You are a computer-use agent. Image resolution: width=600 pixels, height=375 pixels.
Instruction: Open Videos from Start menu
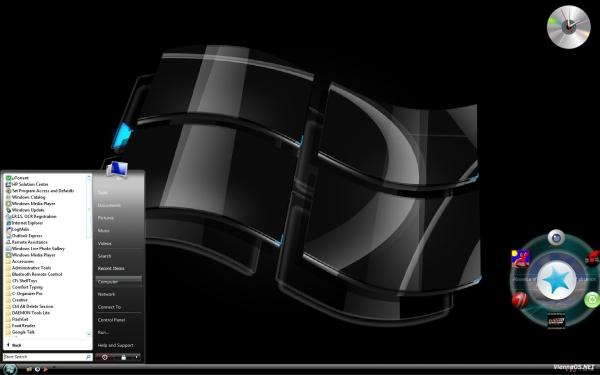pyautogui.click(x=104, y=243)
